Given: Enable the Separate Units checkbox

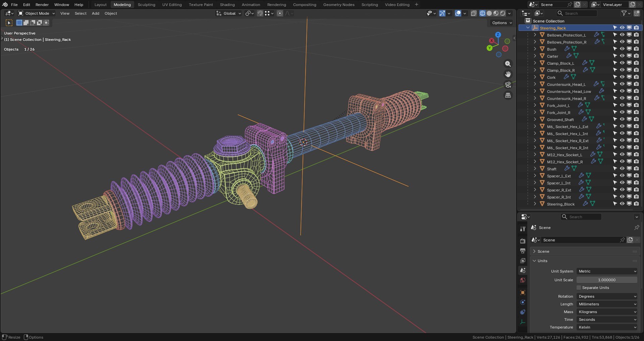Looking at the screenshot, I should tap(579, 288).
